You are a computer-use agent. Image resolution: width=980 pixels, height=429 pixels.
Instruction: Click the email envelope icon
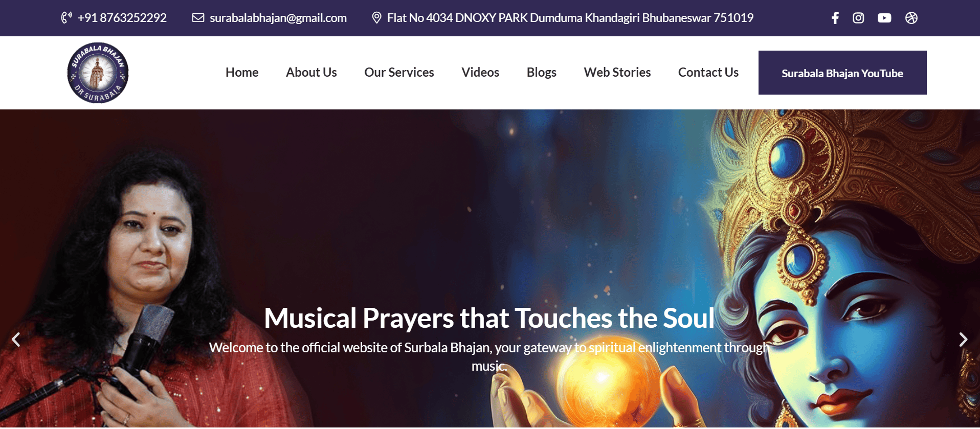click(x=198, y=18)
